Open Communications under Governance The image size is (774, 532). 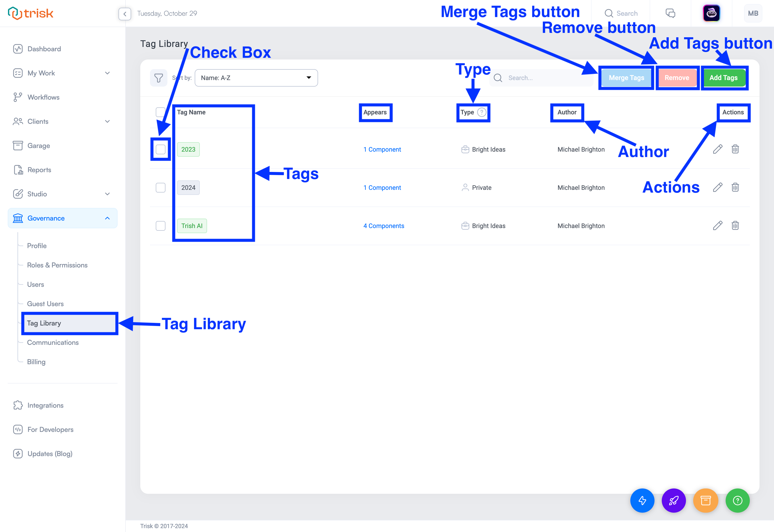click(53, 342)
